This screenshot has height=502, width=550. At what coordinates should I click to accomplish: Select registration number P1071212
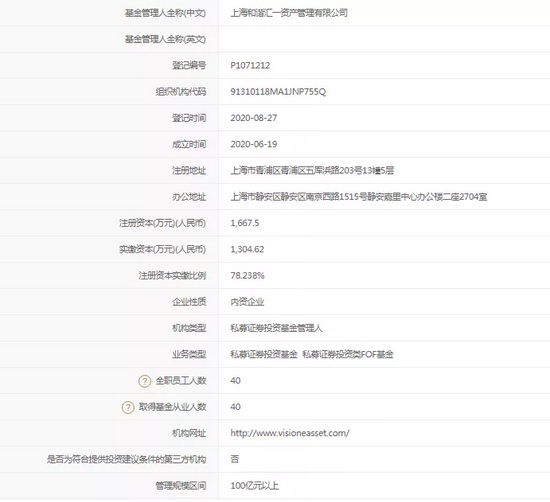pos(250,66)
